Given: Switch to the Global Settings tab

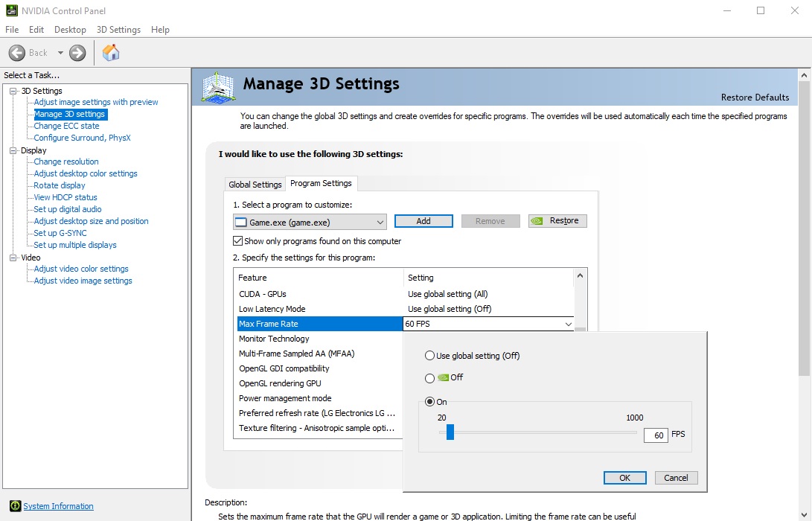Looking at the screenshot, I should (x=255, y=185).
